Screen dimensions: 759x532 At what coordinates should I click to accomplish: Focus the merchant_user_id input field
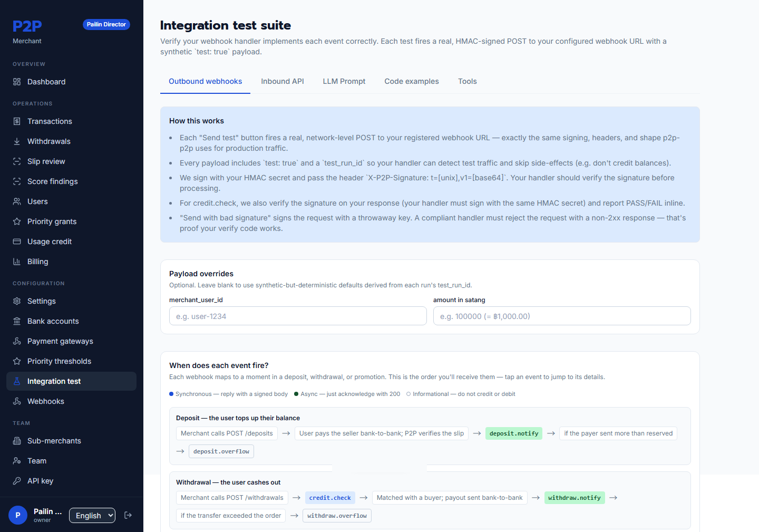click(x=298, y=316)
